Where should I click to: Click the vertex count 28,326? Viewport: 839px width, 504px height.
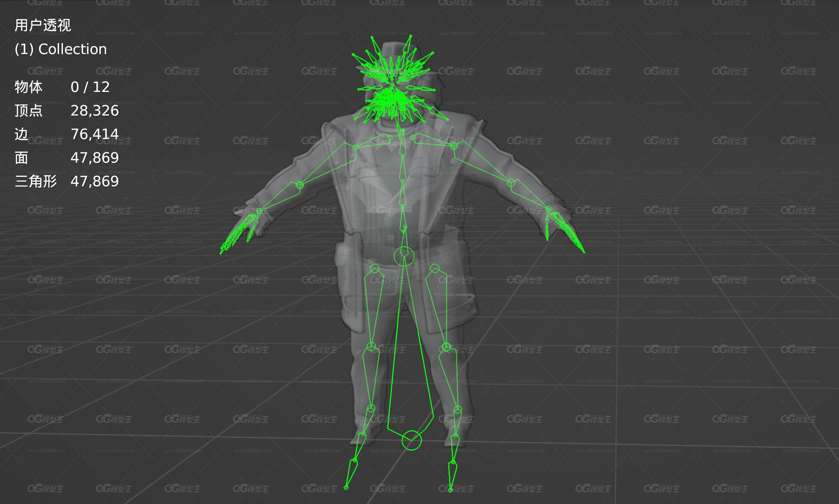[x=95, y=111]
